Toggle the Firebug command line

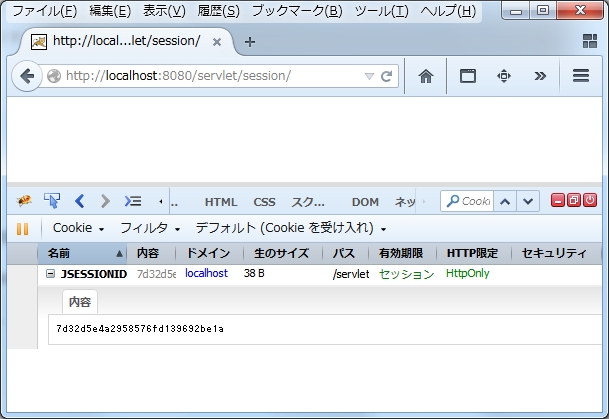[x=133, y=201]
